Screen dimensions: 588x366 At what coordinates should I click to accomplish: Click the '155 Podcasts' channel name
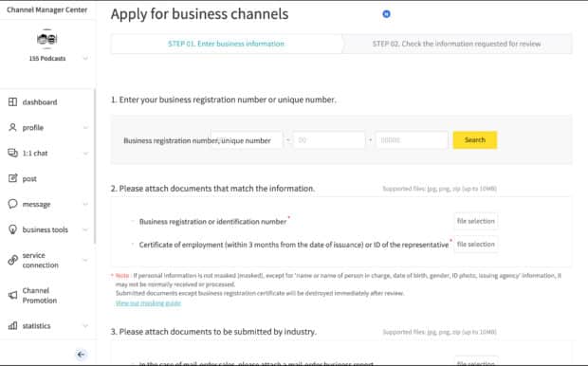(47, 59)
